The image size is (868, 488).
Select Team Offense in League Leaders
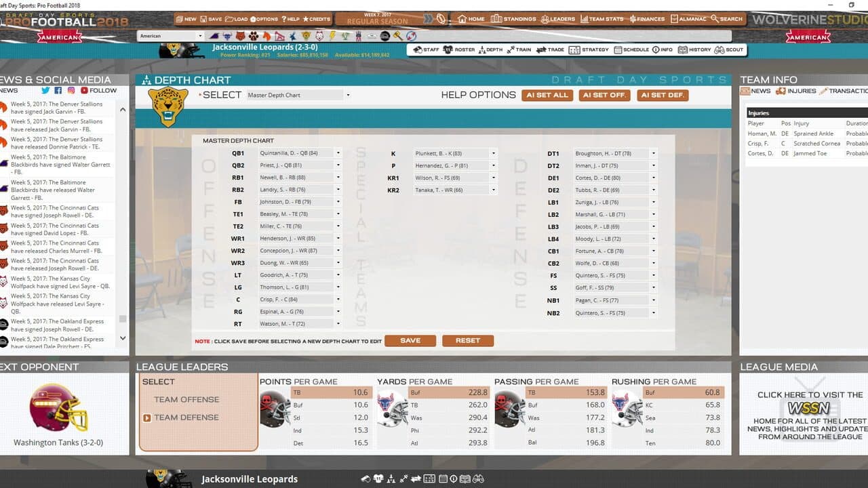186,400
